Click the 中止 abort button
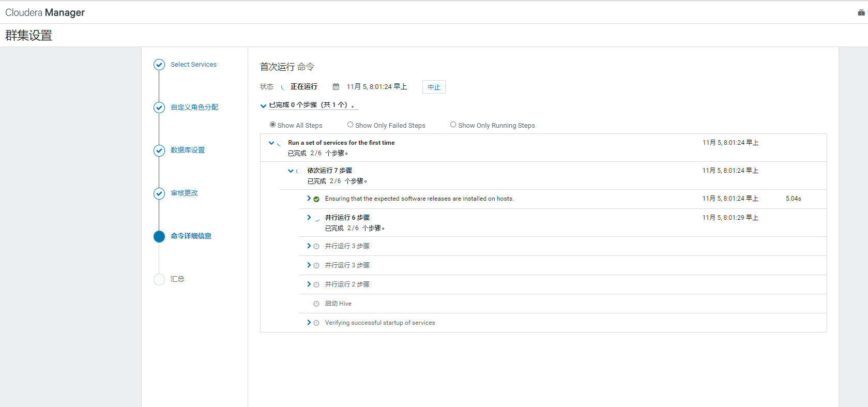Image resolution: width=868 pixels, height=407 pixels. coord(434,87)
